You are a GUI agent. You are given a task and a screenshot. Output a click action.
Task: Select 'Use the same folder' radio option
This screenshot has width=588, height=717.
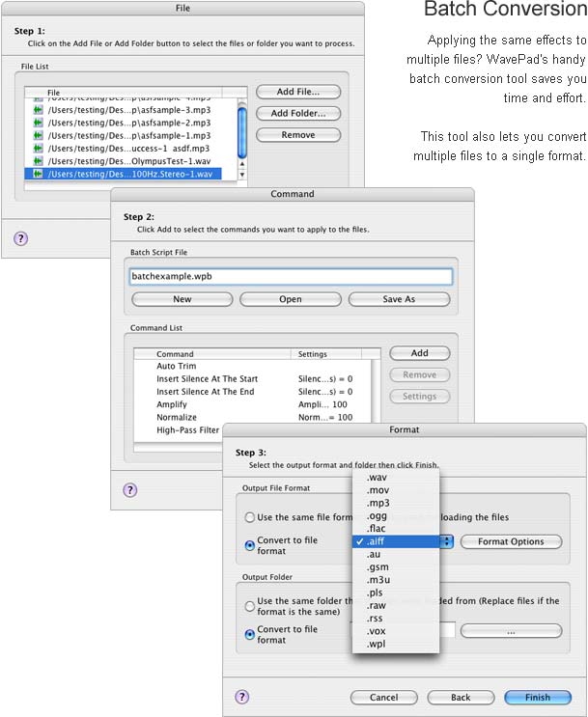(x=250, y=606)
